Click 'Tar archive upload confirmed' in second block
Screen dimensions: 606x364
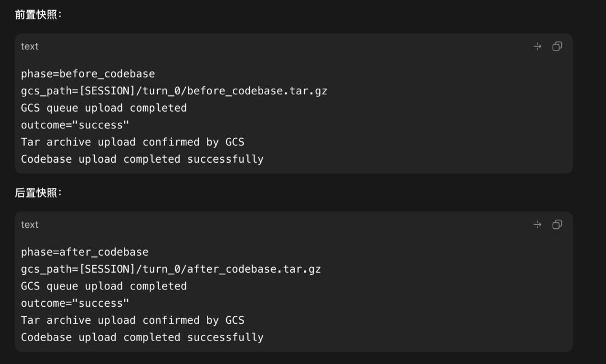110,320
